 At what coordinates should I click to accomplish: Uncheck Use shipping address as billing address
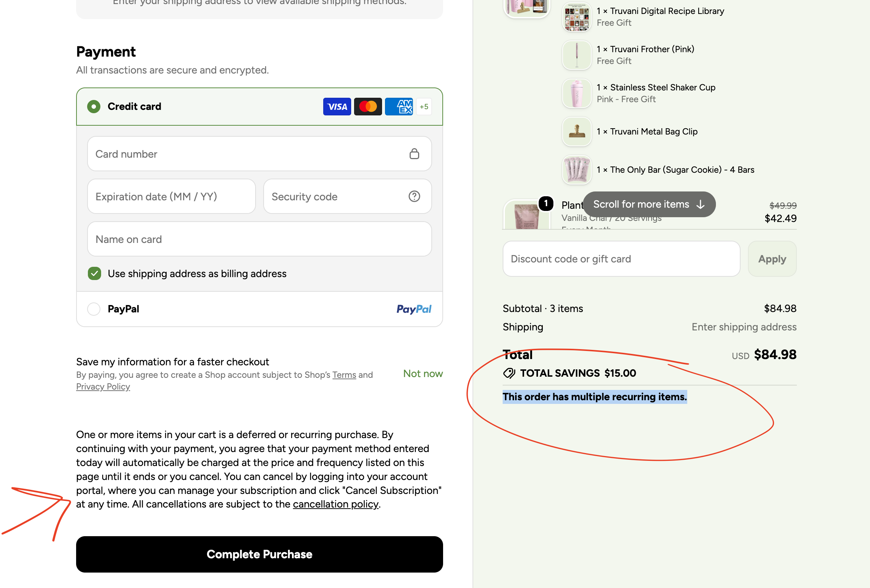[95, 273]
